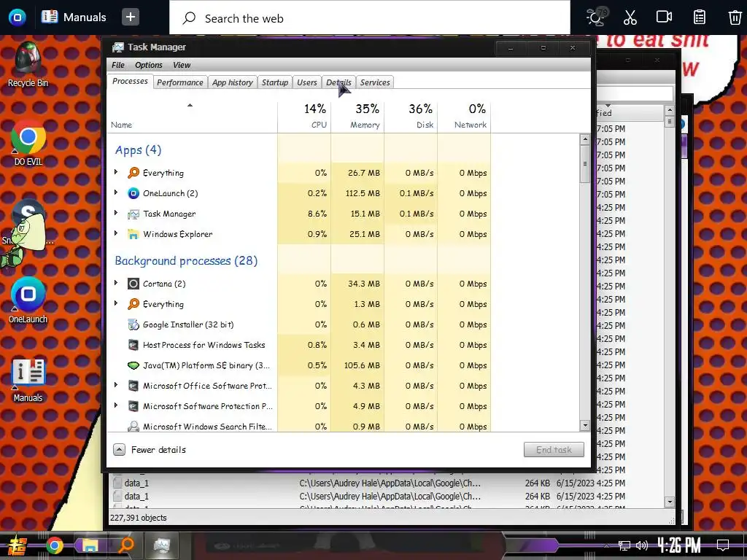747x560 pixels.
Task: Click scroll-down arrow in Everything window
Action: (x=670, y=502)
